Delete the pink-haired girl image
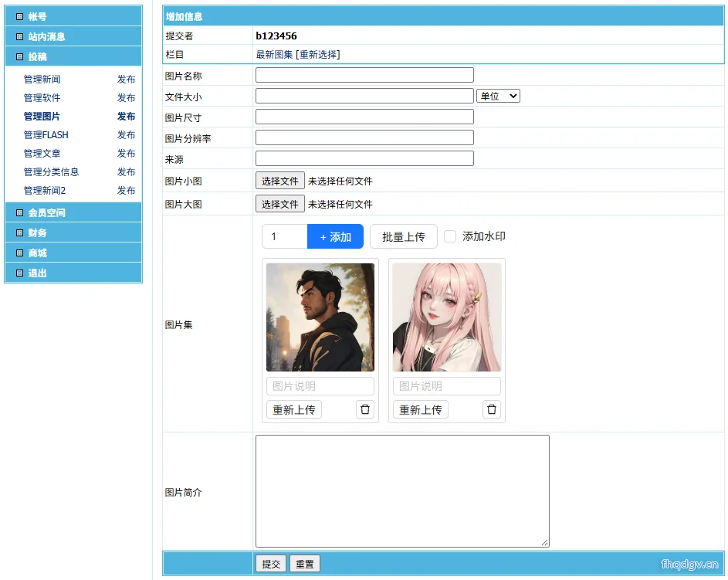Screen dimensions: 728x580 point(491,409)
